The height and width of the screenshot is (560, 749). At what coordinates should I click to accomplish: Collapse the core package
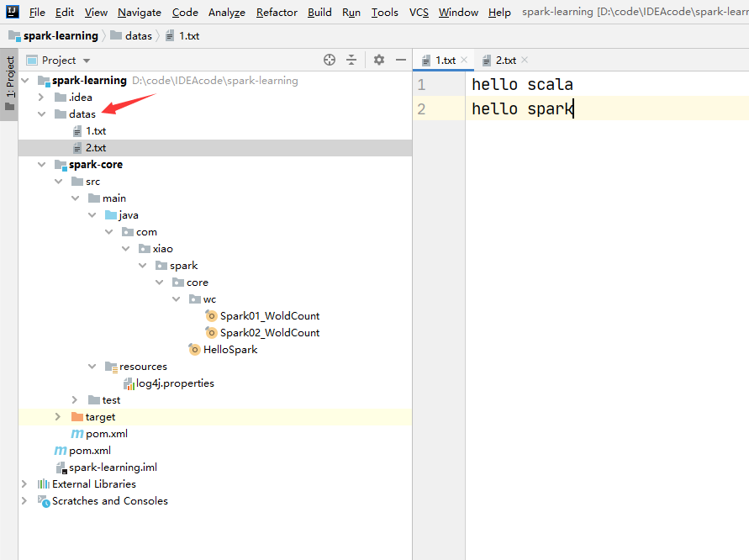click(x=159, y=282)
